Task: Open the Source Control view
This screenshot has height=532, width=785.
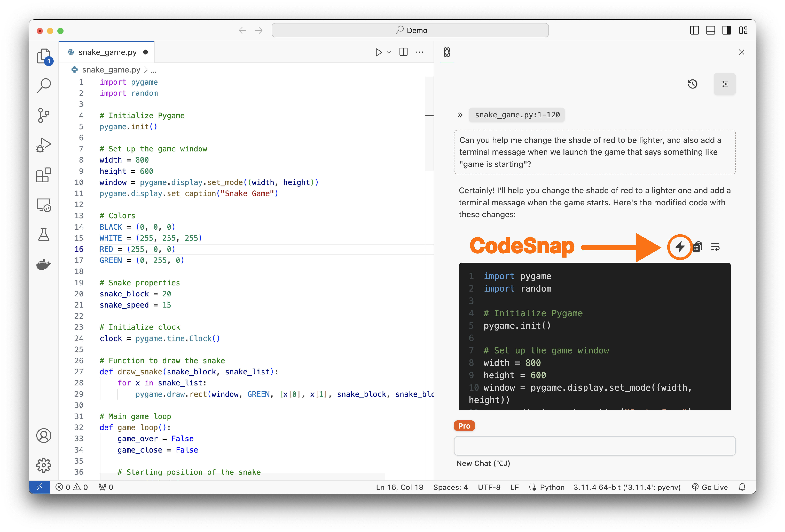Action: pos(44,115)
